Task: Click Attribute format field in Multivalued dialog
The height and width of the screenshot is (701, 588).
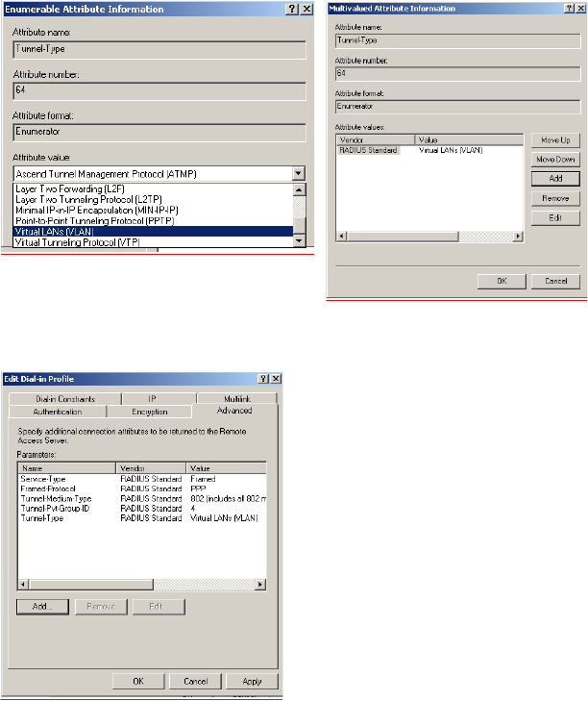Action: pos(458,107)
